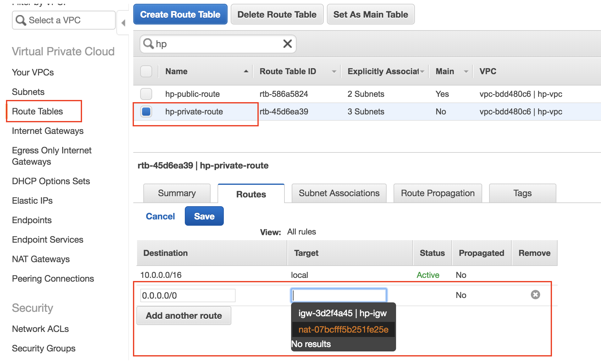The height and width of the screenshot is (364, 601).
Task: Open the Route Table ID filter dropdown
Action: [x=334, y=71]
